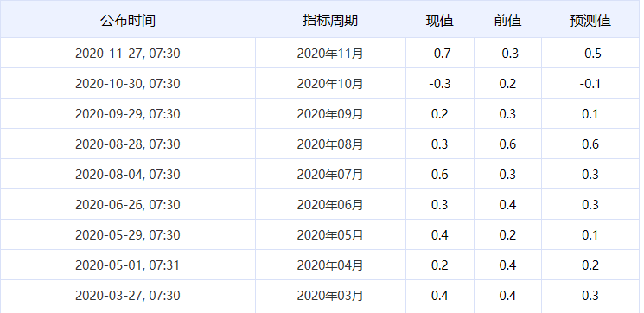
Task: Click the forecast value 0.3 for 2020年03月
Action: 590,296
